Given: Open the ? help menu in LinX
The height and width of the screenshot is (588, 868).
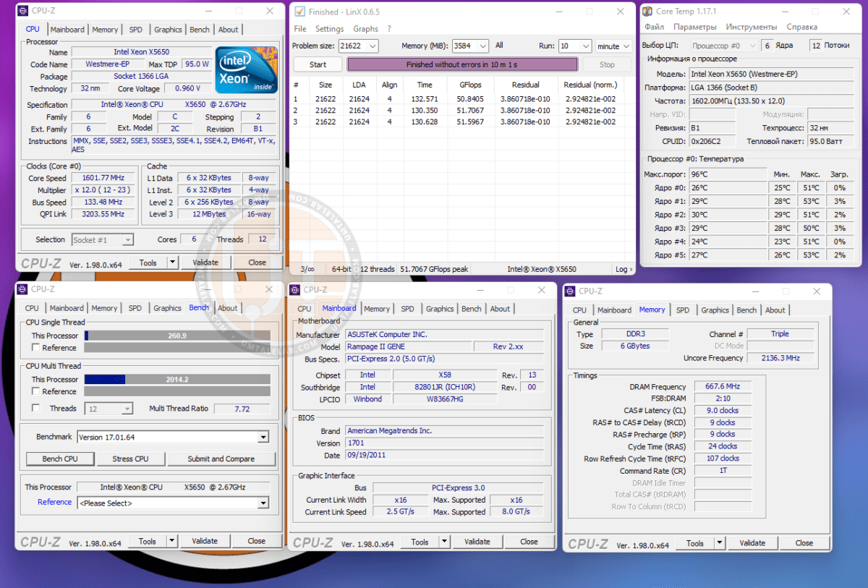Looking at the screenshot, I should [389, 29].
